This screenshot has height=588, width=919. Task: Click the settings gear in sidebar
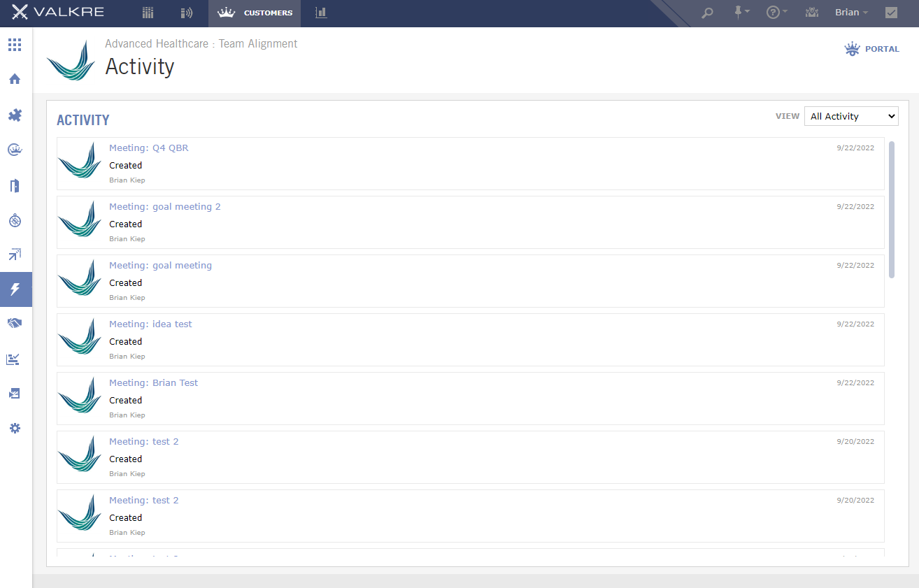click(15, 428)
